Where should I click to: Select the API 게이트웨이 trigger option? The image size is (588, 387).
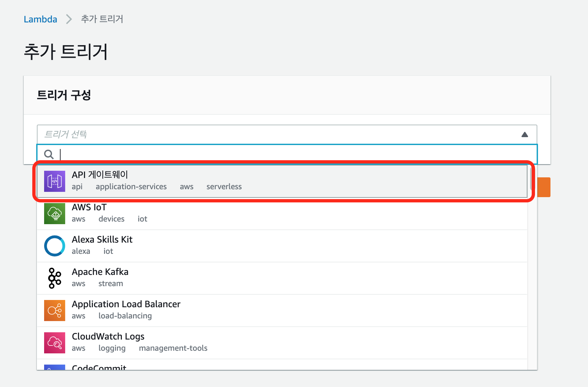282,181
